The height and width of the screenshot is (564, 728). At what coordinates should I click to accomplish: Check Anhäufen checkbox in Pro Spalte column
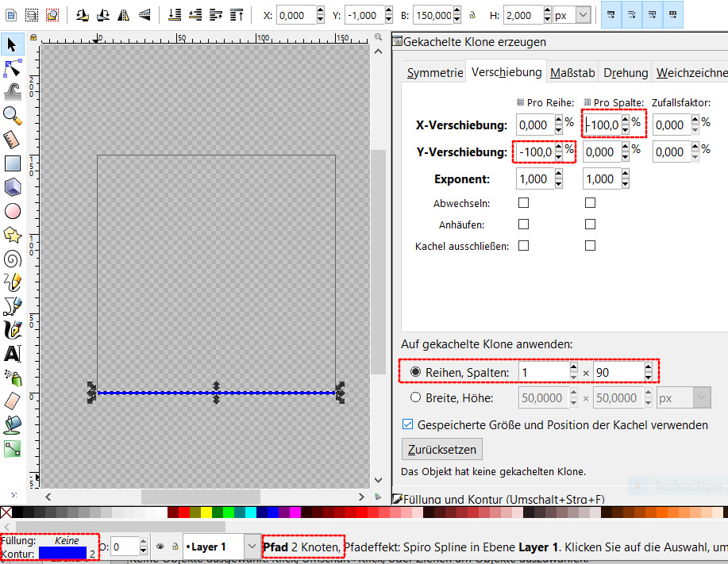point(590,224)
